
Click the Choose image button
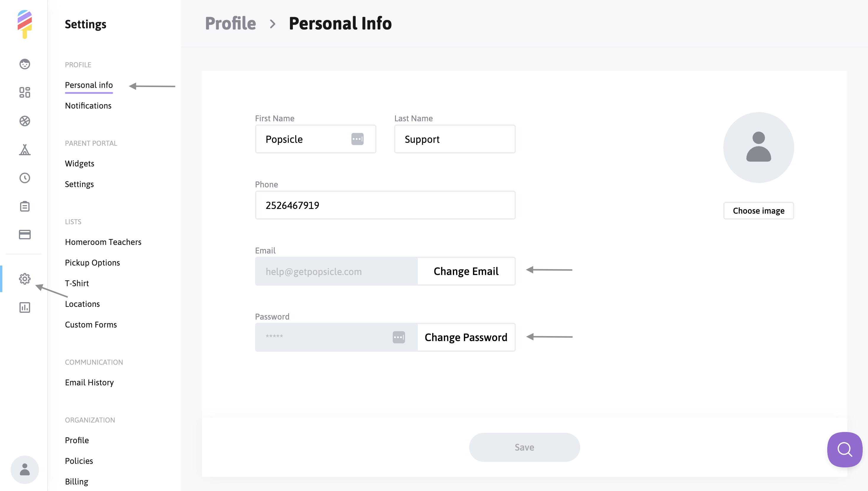click(x=758, y=211)
